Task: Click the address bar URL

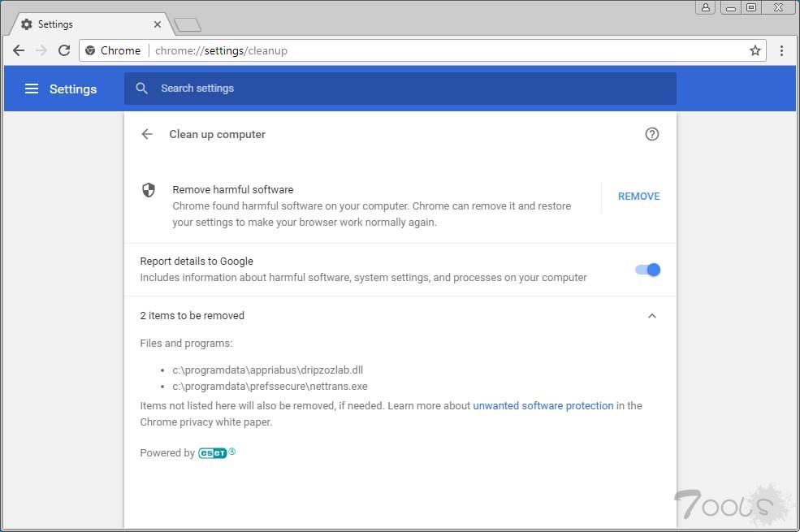Action: click(x=221, y=50)
